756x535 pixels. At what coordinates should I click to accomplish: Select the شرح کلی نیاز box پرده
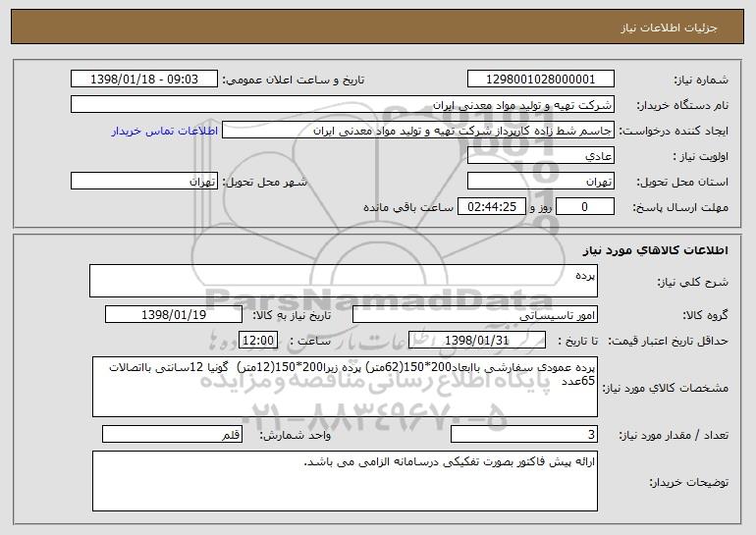pyautogui.click(x=344, y=281)
